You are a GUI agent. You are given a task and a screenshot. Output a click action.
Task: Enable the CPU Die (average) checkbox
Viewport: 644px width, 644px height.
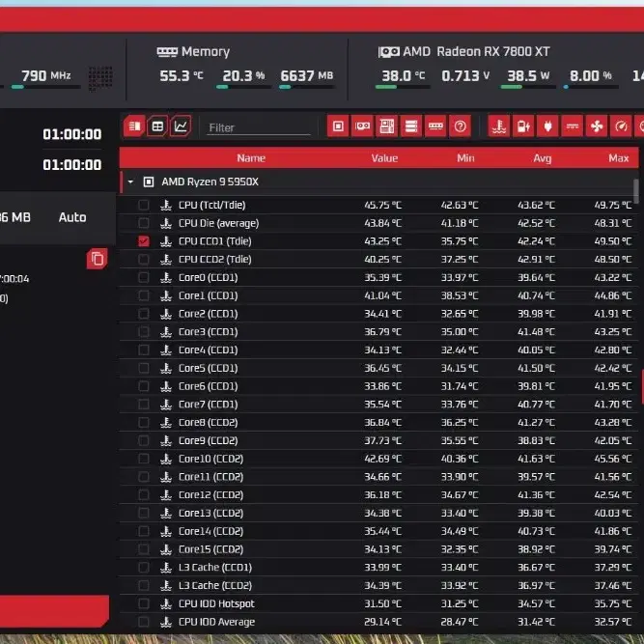tap(144, 223)
